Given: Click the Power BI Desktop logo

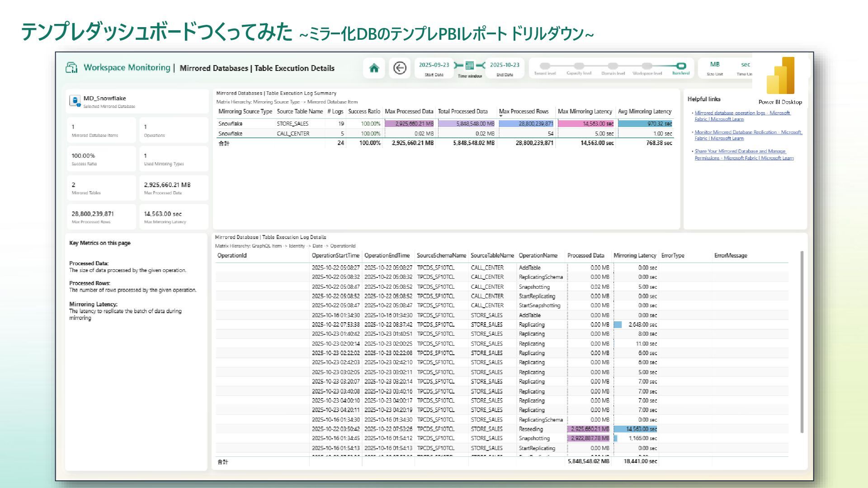Looking at the screenshot, I should tap(780, 75).
